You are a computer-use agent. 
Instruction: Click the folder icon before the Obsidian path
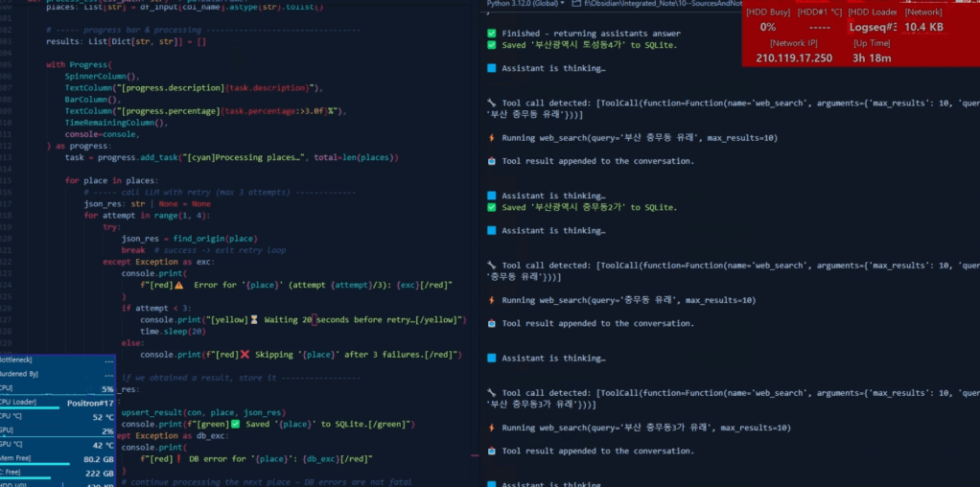click(575, 4)
